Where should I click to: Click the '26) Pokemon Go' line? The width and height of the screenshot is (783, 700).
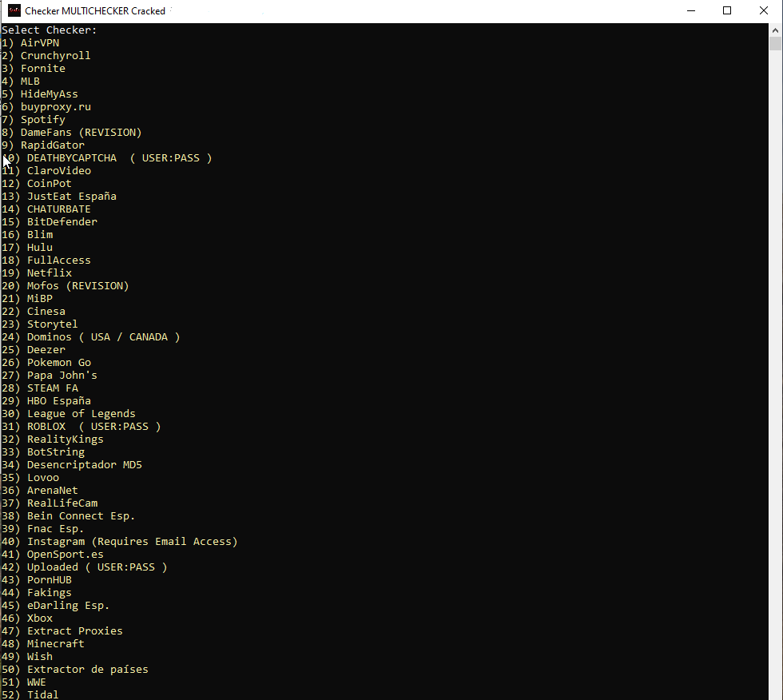[x=46, y=363]
